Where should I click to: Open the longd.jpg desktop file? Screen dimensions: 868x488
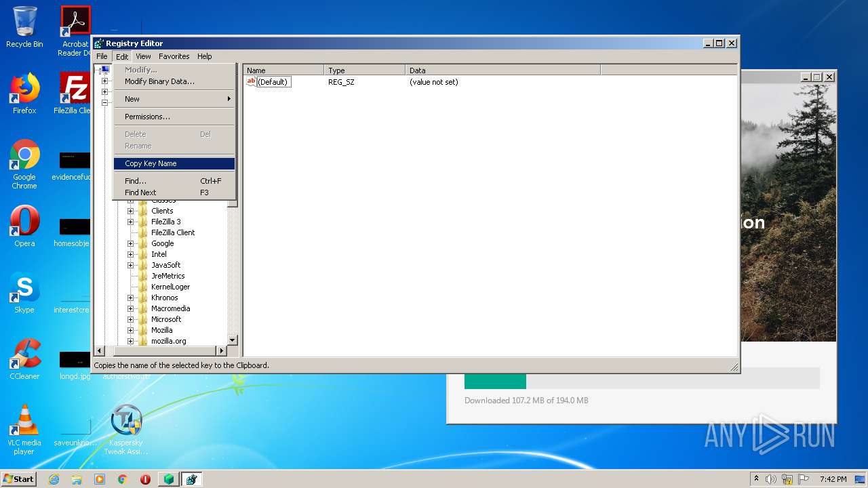[75, 365]
